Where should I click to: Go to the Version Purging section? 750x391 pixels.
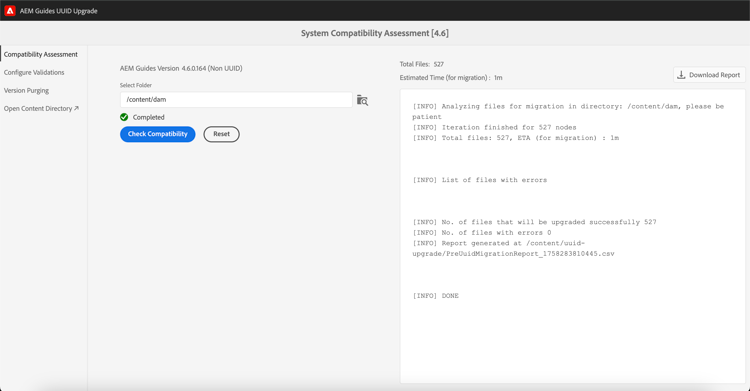[26, 90]
